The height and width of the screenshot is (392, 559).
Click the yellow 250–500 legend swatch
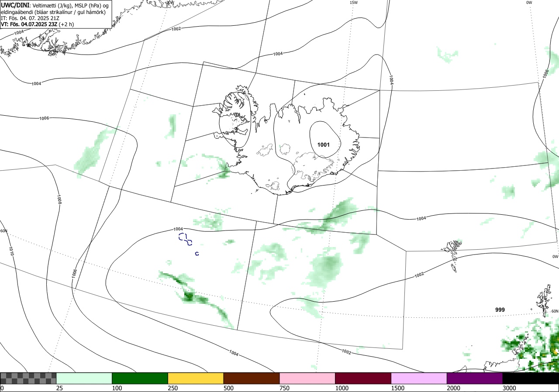(196, 378)
